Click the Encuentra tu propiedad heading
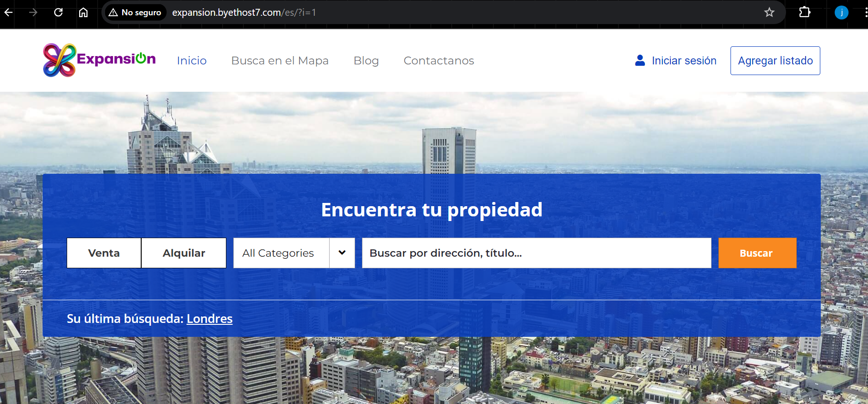Viewport: 868px width, 404px height. 431,210
